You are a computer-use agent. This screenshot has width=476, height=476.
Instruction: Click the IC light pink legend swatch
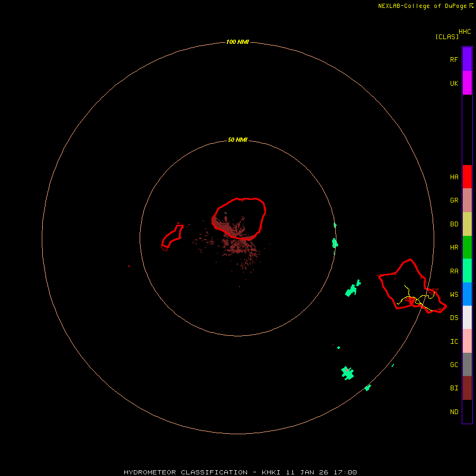[x=467, y=341]
